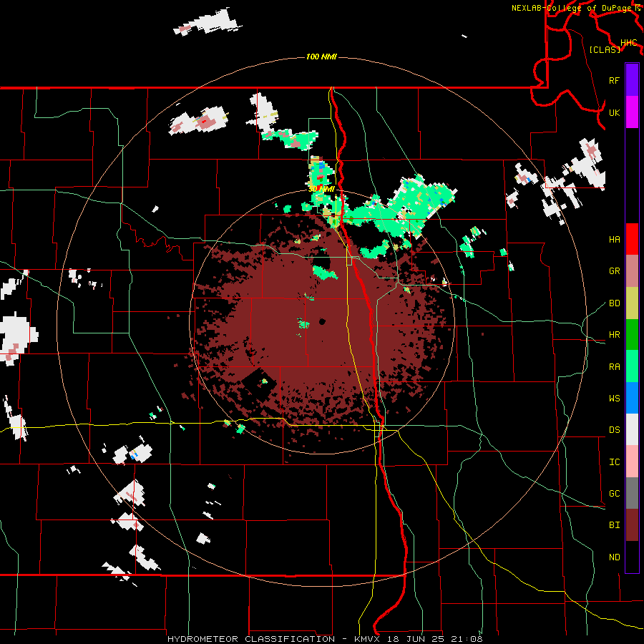Image resolution: width=644 pixels, height=644 pixels.
Task: Click the GR legend label
Action: click(614, 271)
